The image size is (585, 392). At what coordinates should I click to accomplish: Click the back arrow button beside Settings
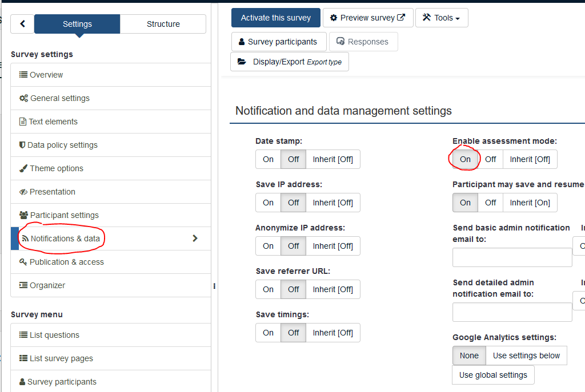click(22, 24)
